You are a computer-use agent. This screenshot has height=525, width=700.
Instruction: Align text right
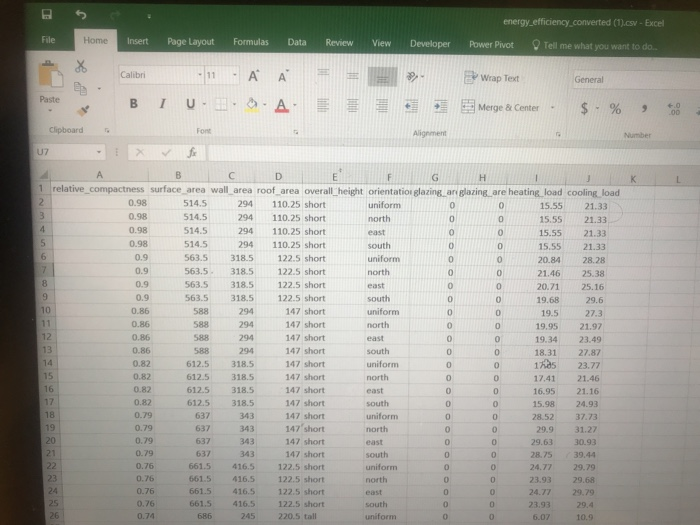click(x=382, y=106)
